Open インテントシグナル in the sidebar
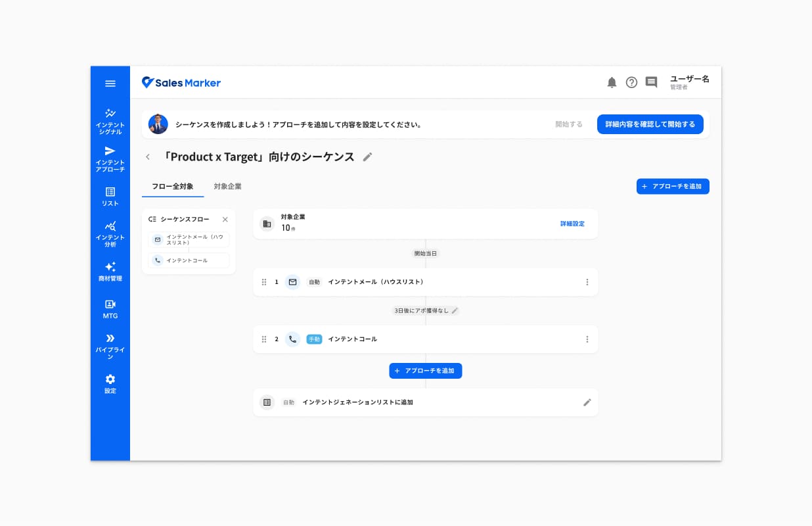 point(110,122)
